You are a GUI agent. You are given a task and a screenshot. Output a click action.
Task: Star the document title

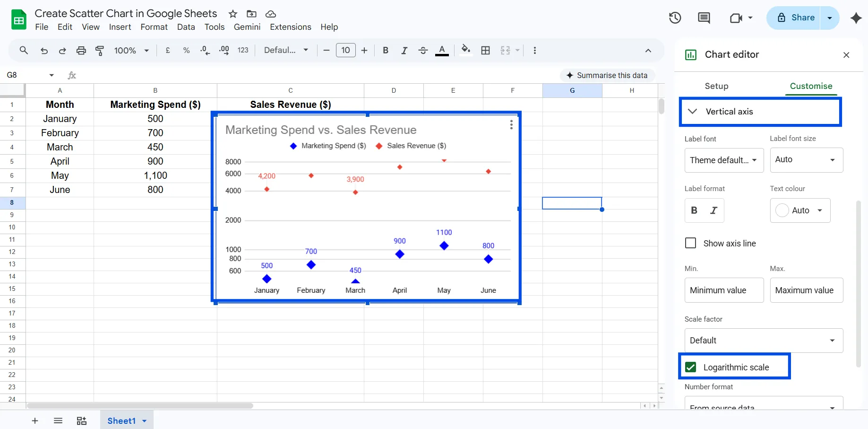coord(233,14)
